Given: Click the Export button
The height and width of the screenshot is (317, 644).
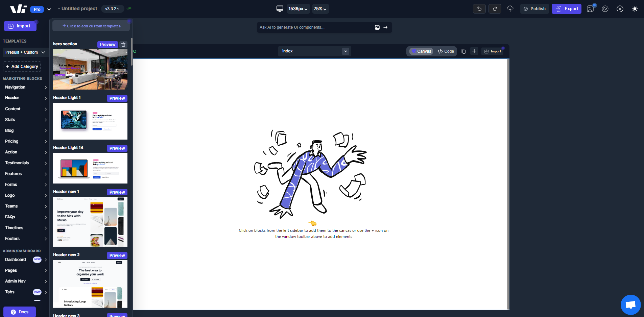Looking at the screenshot, I should [x=567, y=9].
